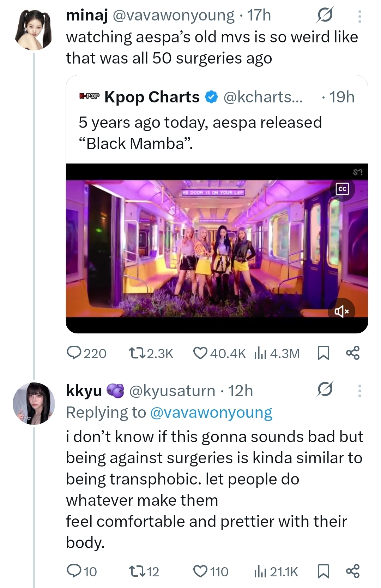Viewport: 381px width, 588px height.
Task: Open Grok icon on kkyu's reply
Action: (325, 390)
